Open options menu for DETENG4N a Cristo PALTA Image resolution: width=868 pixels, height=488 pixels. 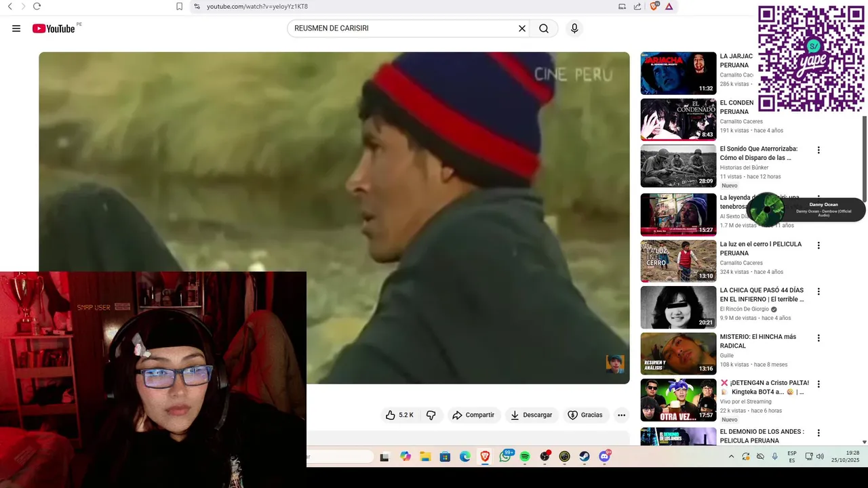(x=818, y=384)
